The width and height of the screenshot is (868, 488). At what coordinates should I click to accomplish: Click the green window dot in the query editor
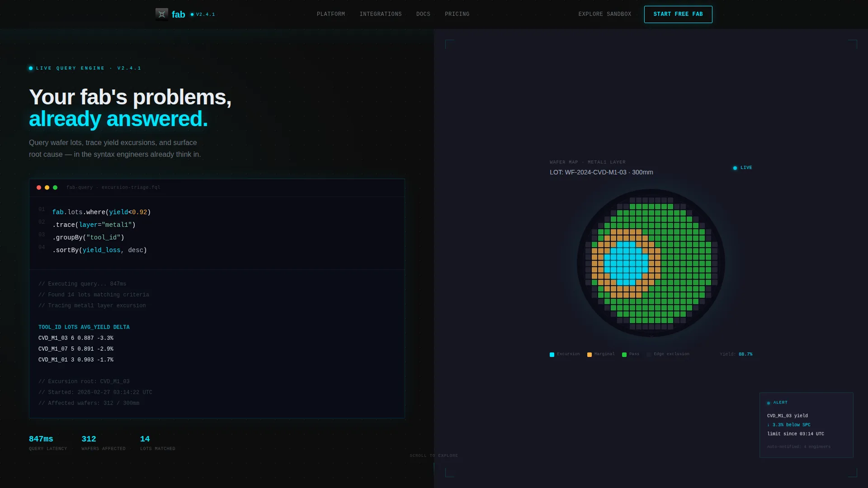pyautogui.click(x=55, y=188)
